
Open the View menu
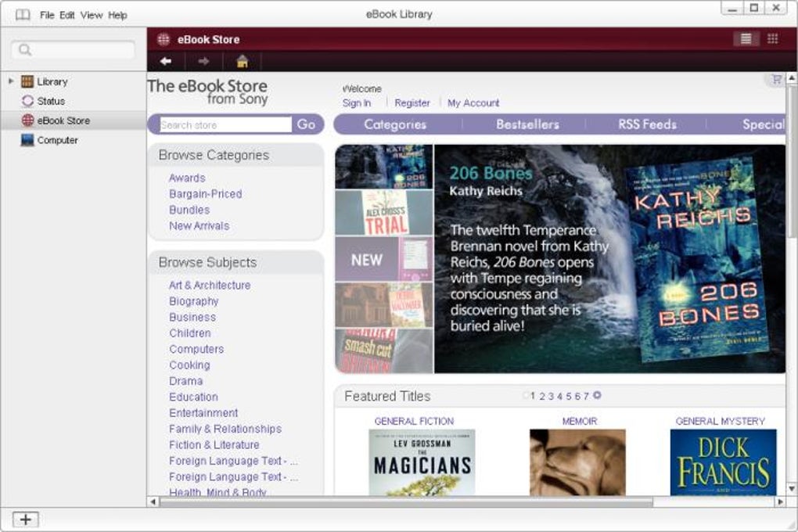(91, 15)
